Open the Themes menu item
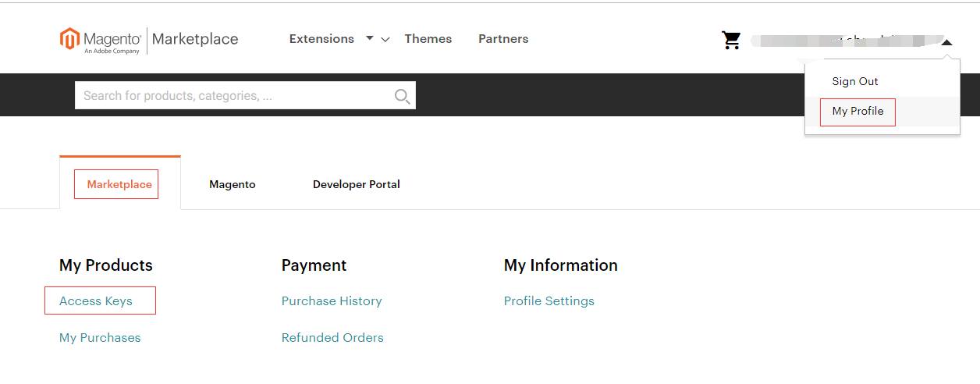 (428, 39)
